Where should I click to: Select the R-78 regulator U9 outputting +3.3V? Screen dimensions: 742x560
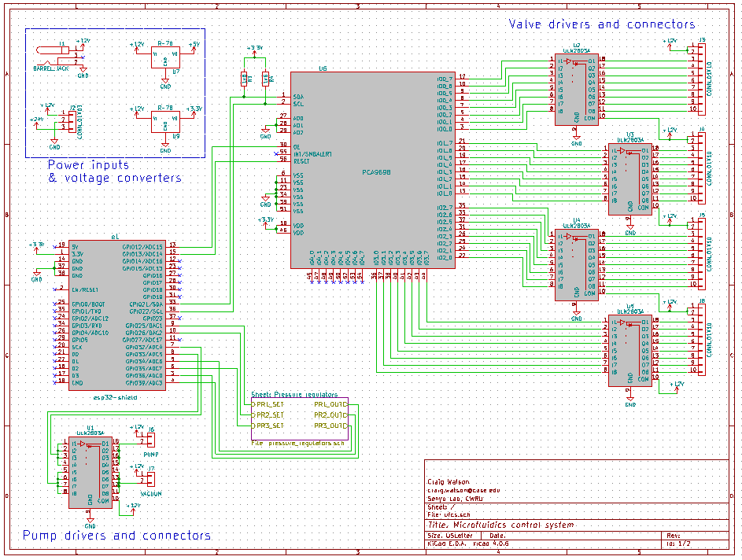pyautogui.click(x=165, y=121)
